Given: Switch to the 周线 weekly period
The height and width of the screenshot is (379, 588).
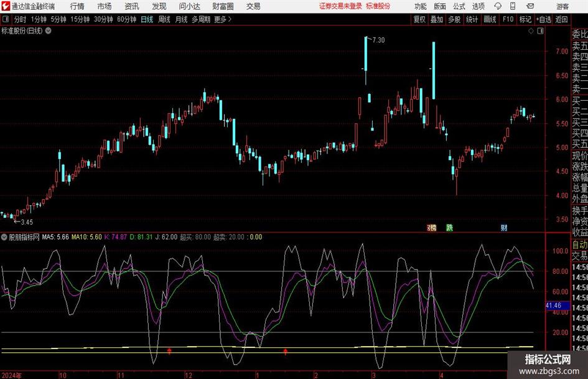Looking at the screenshot, I should coord(164,19).
